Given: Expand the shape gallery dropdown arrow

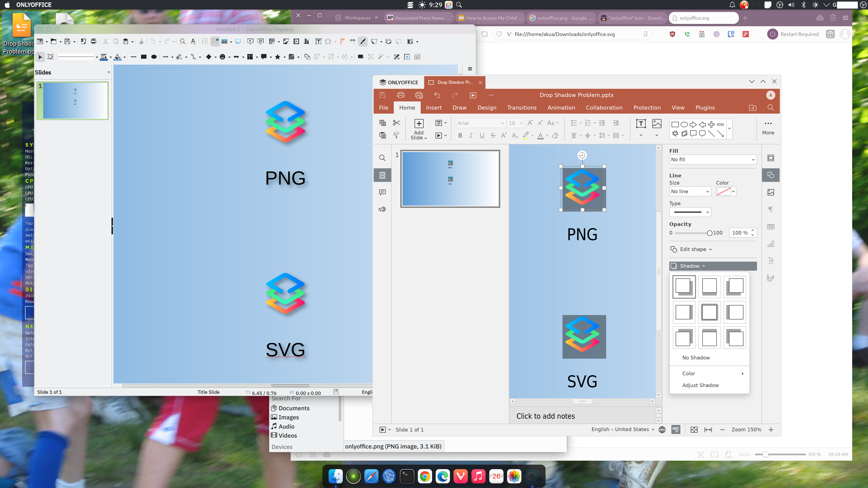Looking at the screenshot, I should pyautogui.click(x=729, y=129).
